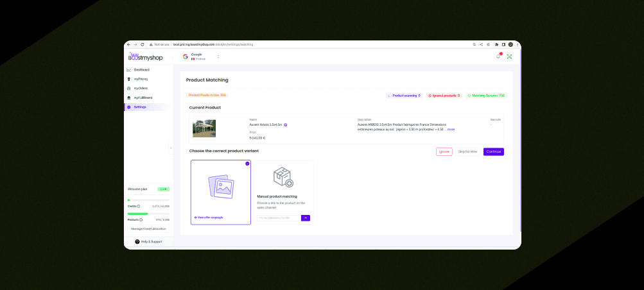Viewport: 644px width, 290px height.
Task: Click Product Matching by URL field
Action: [279, 218]
